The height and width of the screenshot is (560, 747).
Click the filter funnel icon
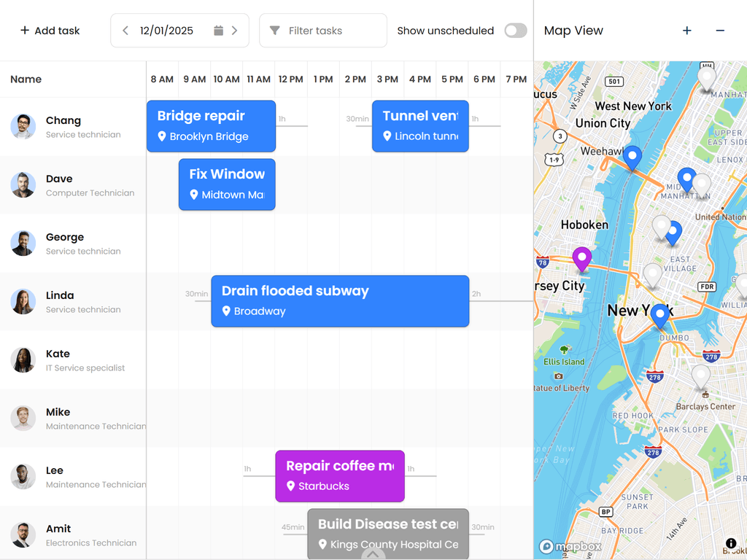coord(275,30)
